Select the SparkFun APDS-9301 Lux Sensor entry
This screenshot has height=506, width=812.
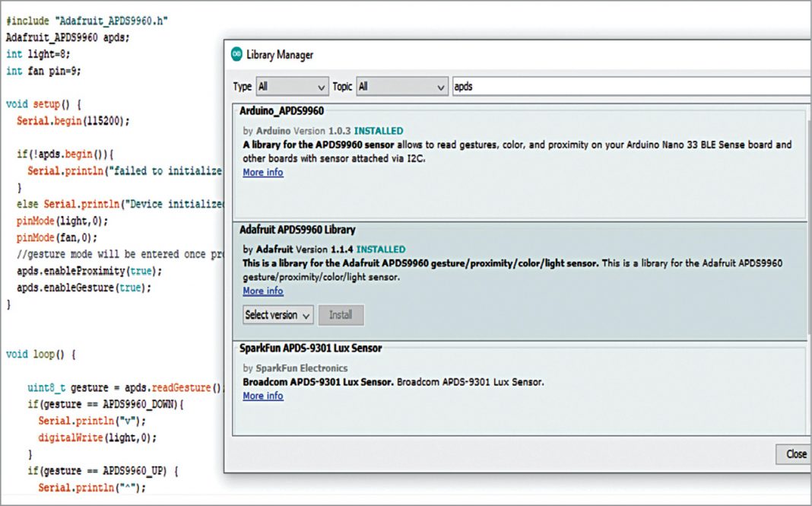(311, 348)
